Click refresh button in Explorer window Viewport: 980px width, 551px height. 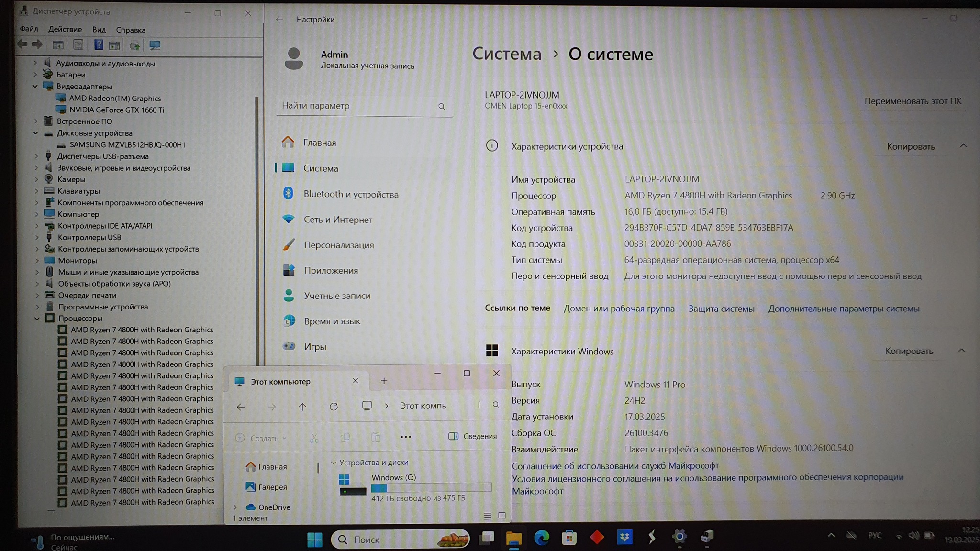tap(334, 407)
